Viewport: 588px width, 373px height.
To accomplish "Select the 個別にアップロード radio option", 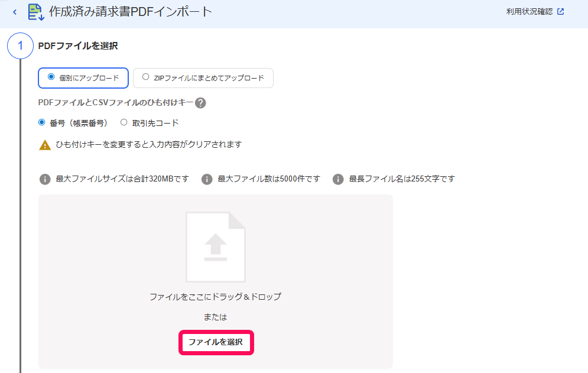I will click(83, 78).
